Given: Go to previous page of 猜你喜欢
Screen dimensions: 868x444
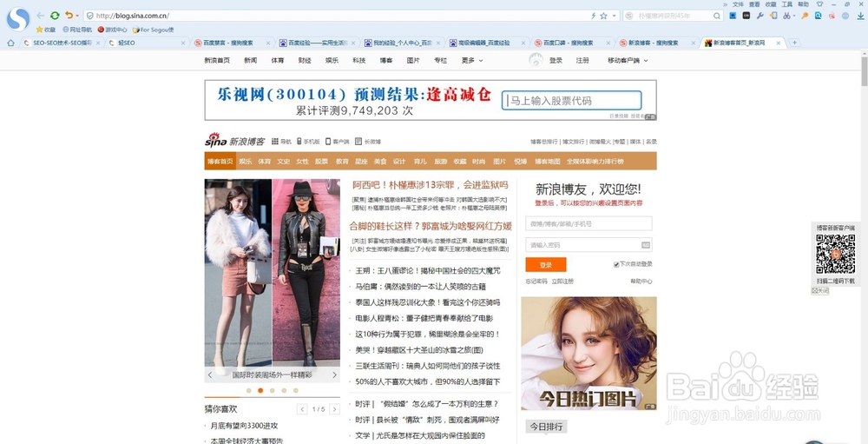Looking at the screenshot, I should click(x=302, y=409).
